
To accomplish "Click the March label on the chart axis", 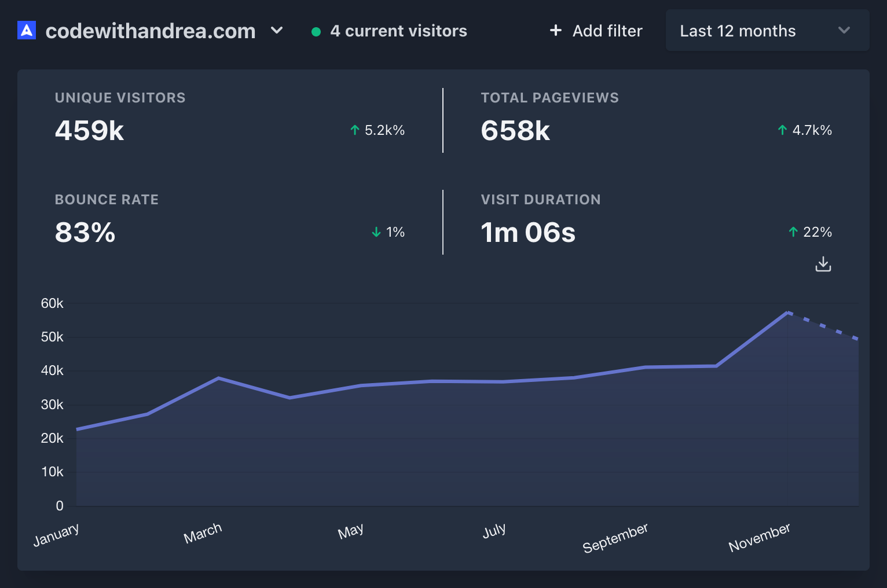I will coord(203,530).
